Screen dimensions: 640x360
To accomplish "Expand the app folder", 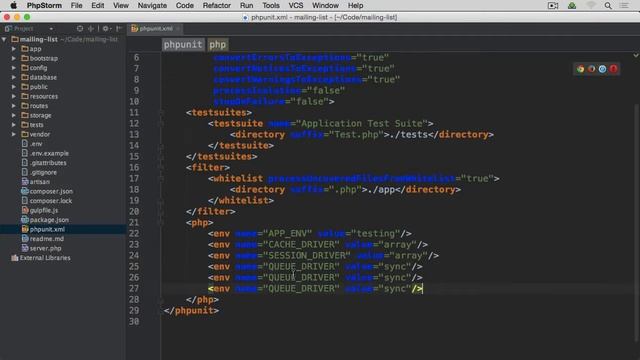I will point(14,49).
